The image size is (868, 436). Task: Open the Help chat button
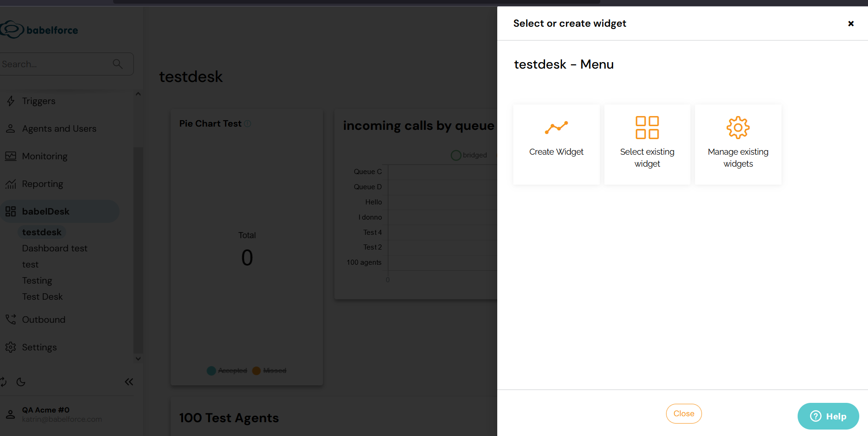coord(828,416)
